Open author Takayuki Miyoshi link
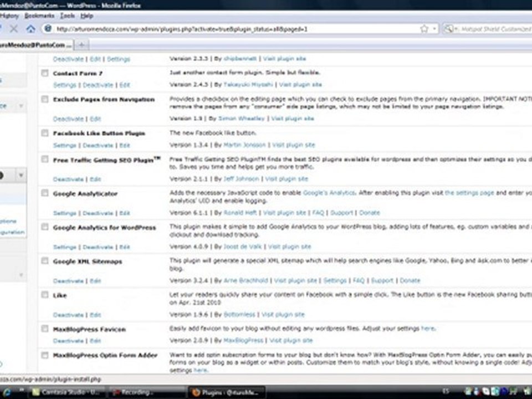Viewport: 532px width, 399px height. click(x=248, y=84)
